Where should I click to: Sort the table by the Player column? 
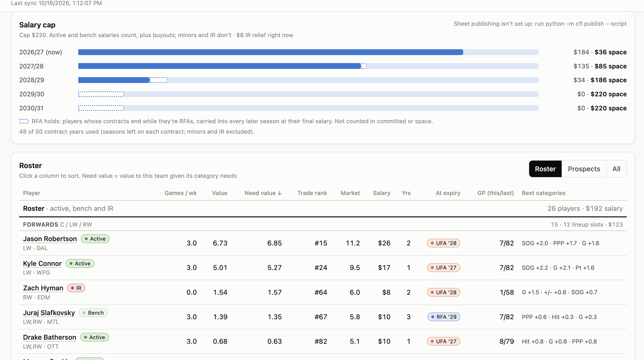click(32, 193)
